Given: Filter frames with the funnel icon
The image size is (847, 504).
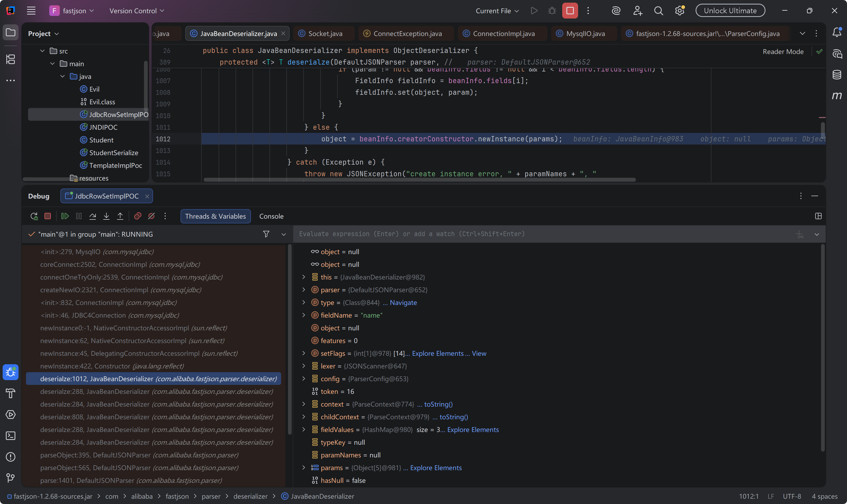Looking at the screenshot, I should coord(266,234).
